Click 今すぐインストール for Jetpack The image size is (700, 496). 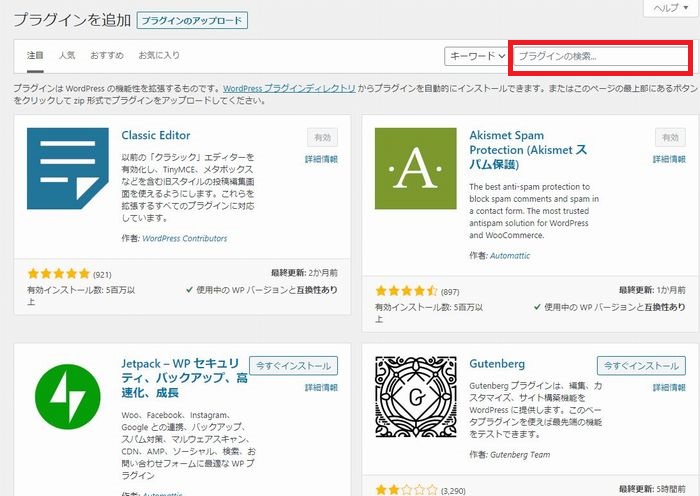pos(293,366)
